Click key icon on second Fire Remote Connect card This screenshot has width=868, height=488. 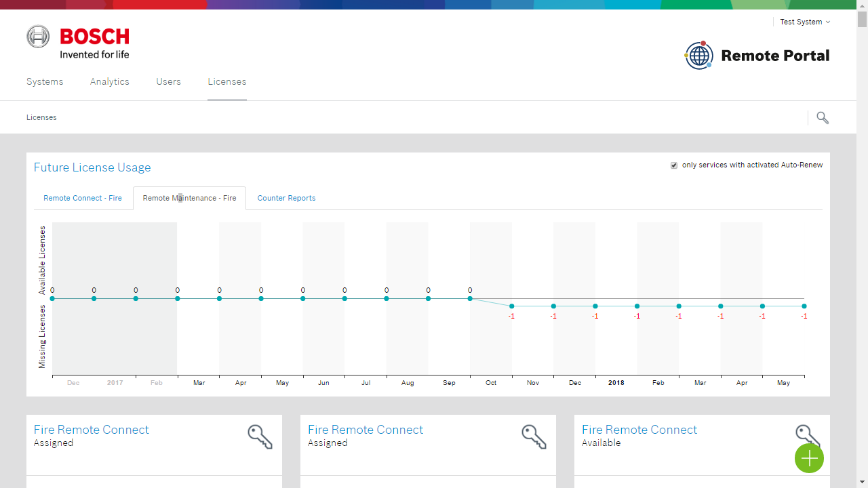point(534,436)
